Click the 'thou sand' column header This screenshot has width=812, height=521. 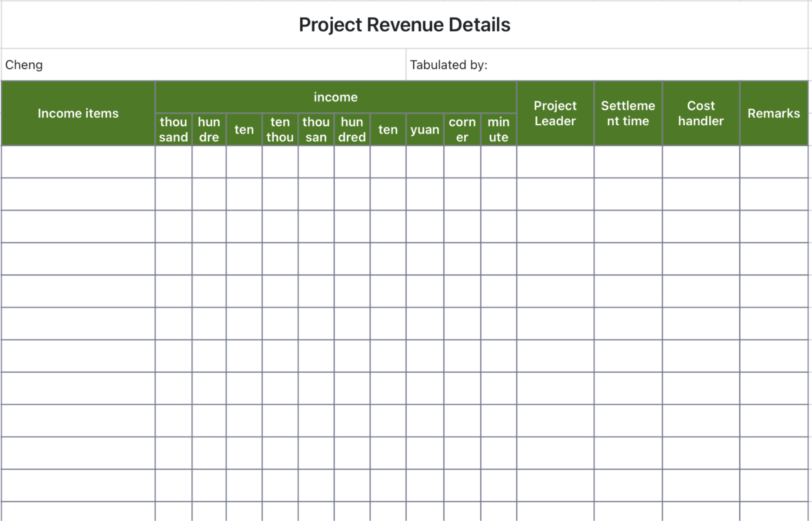click(x=174, y=129)
